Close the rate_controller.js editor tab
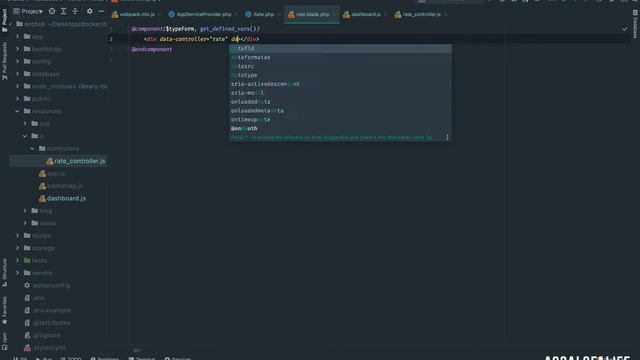The image size is (640, 360). pyautogui.click(x=446, y=15)
